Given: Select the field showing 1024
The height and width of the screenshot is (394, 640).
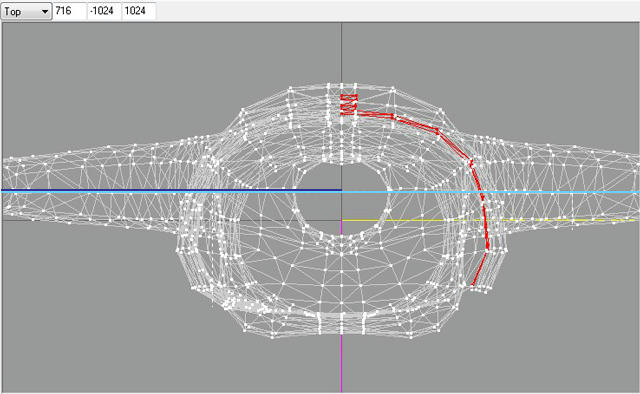Looking at the screenshot, I should click(139, 11).
